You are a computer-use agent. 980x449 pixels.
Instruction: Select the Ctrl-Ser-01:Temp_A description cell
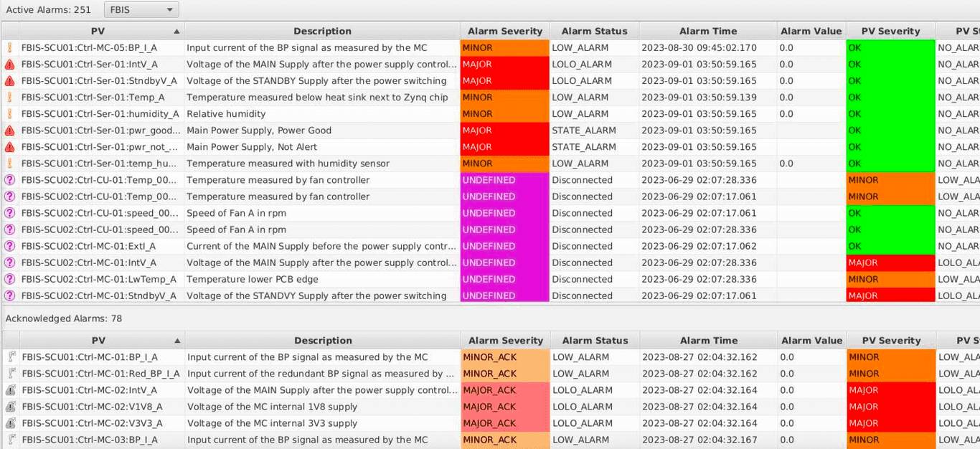point(321,98)
